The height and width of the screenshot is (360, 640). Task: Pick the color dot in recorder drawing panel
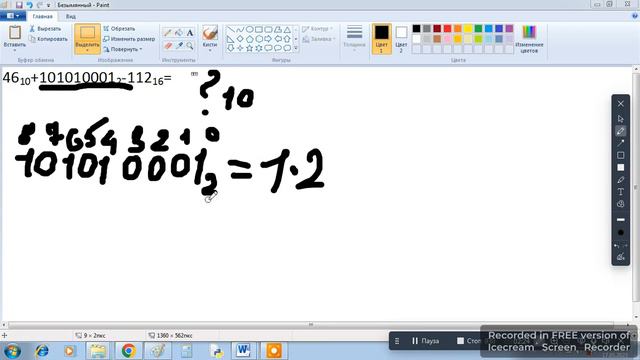620,233
